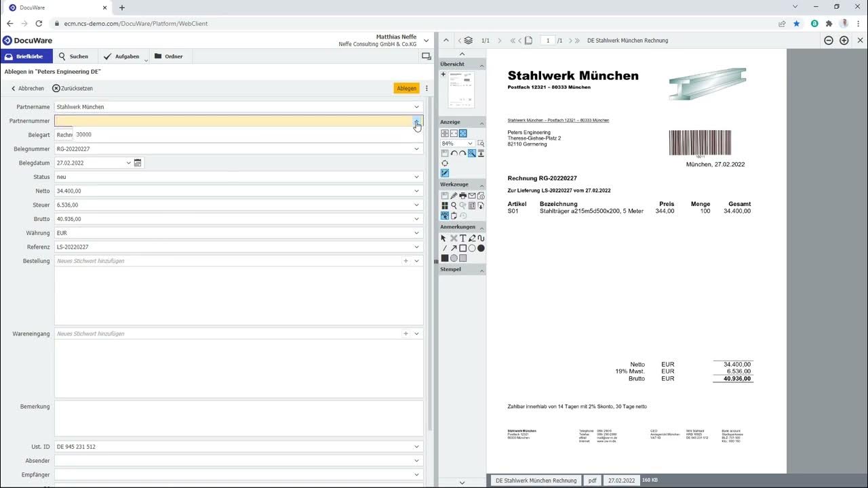The width and height of the screenshot is (868, 488).
Task: Open the zoom level 84% dropdown
Action: coord(470,144)
